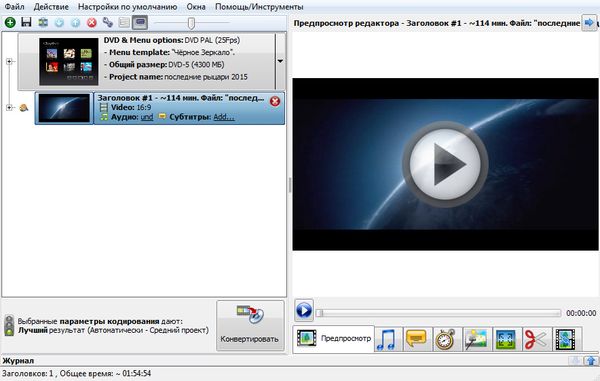Click the title icon beside Заголовок expander
The height and width of the screenshot is (381, 600).
pos(24,108)
